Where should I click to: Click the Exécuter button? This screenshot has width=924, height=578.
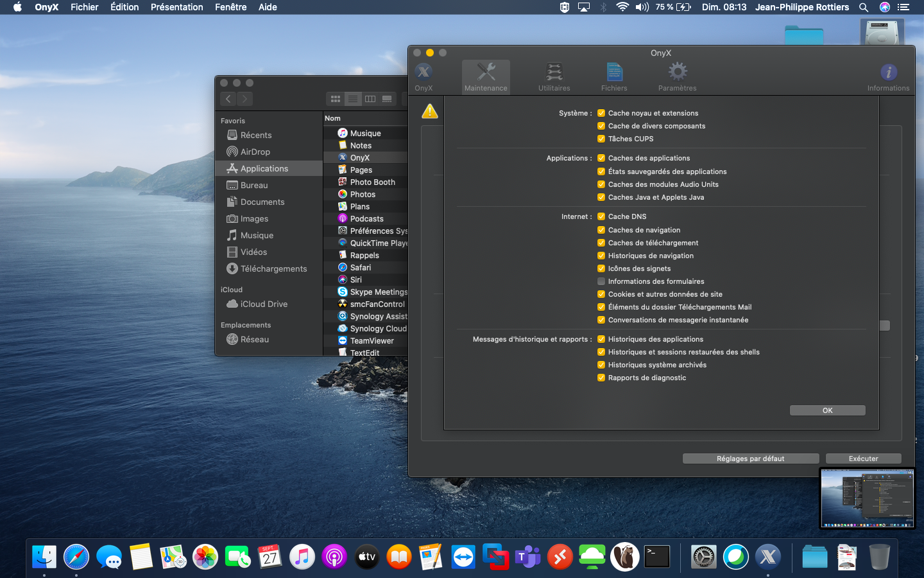click(x=863, y=459)
